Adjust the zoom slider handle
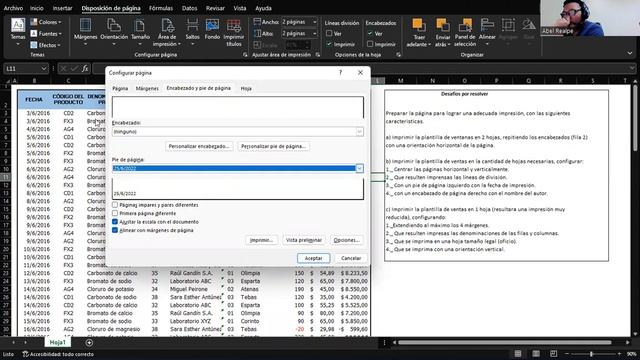This screenshot has height=360, width=640. [591, 354]
